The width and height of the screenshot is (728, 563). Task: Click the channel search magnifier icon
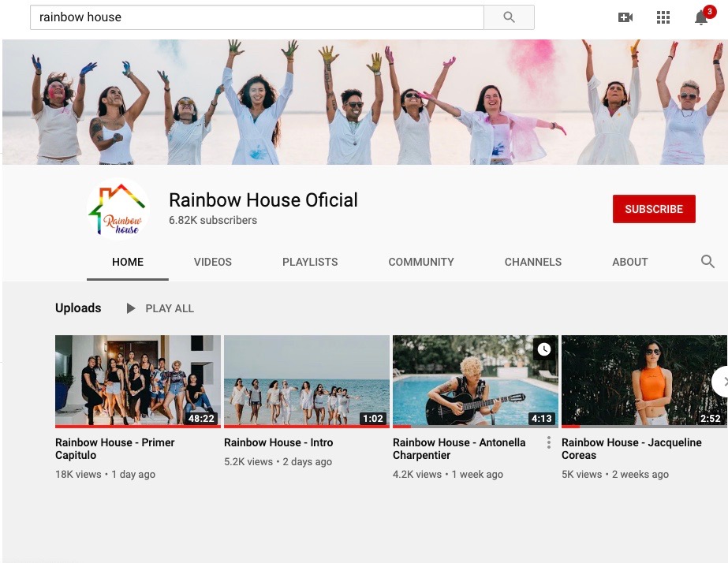click(x=707, y=262)
